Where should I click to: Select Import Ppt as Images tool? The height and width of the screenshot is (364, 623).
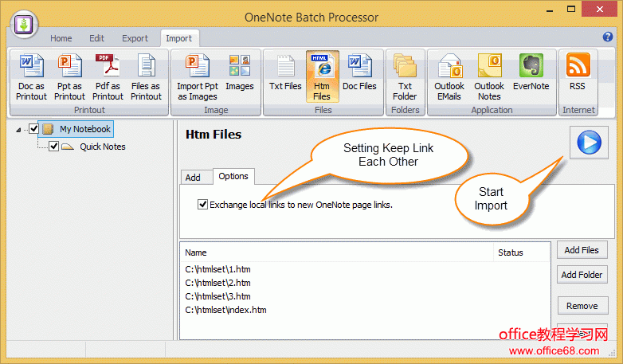198,77
